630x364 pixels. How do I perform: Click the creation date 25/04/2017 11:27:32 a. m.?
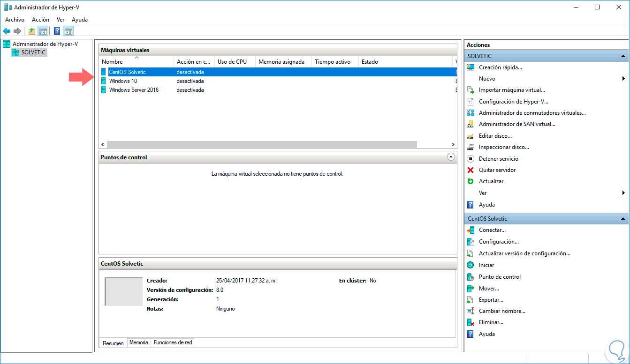point(246,281)
